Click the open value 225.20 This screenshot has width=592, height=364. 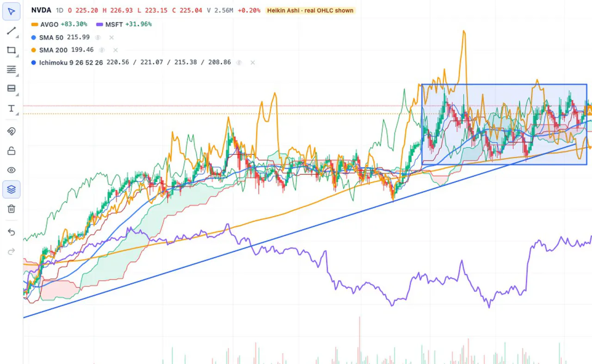point(86,10)
